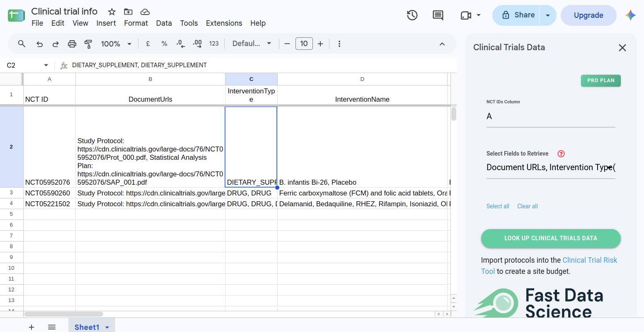Edit the NCT IDs Column field
Image resolution: width=644 pixels, height=332 pixels.
coord(551,117)
